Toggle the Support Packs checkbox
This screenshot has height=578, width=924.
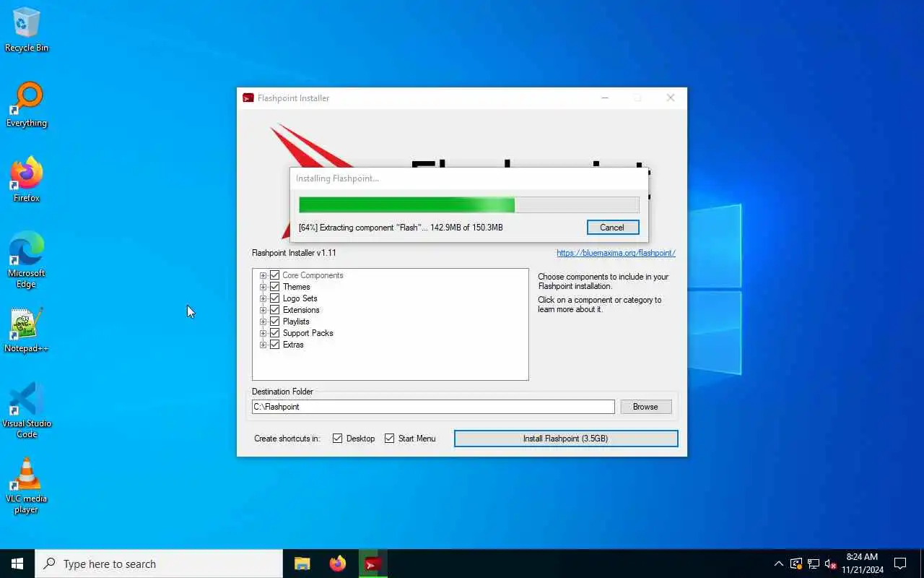pos(274,333)
